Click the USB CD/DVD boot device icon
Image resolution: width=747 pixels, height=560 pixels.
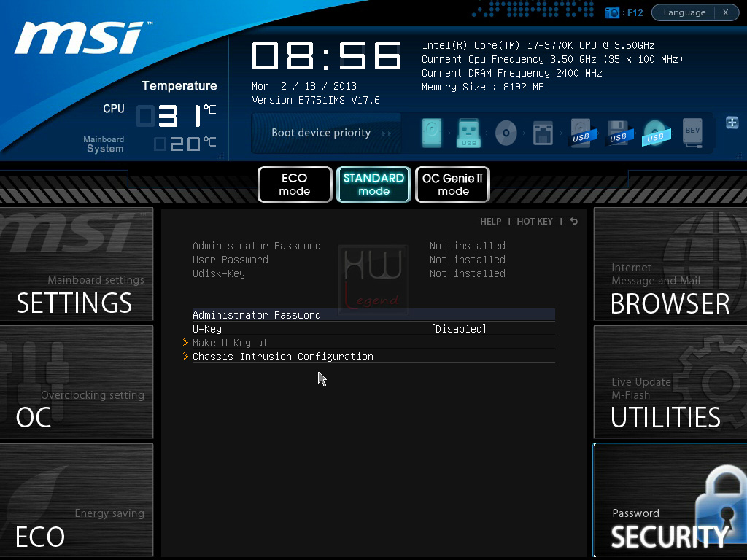656,133
